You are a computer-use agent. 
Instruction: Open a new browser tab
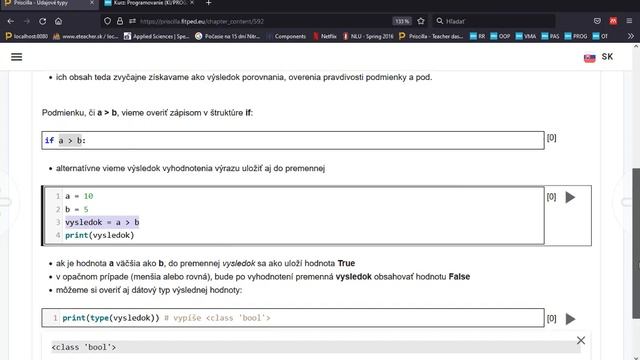coord(209,3)
